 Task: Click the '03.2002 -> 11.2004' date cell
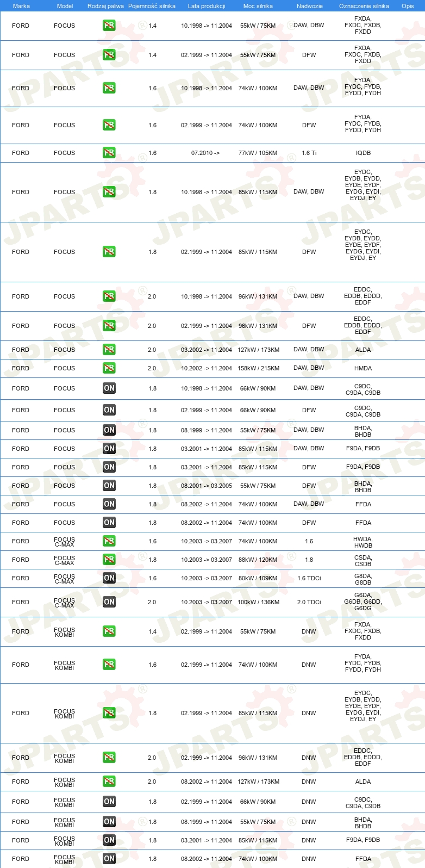[207, 350]
